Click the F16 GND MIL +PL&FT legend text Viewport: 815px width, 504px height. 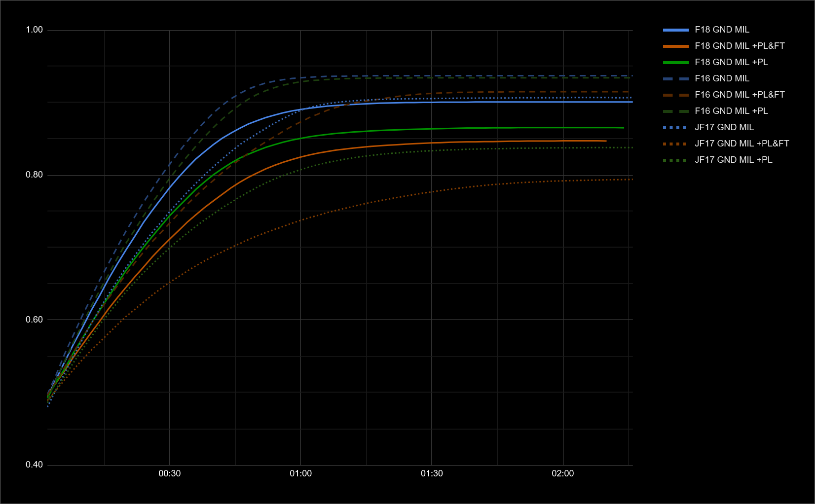740,95
